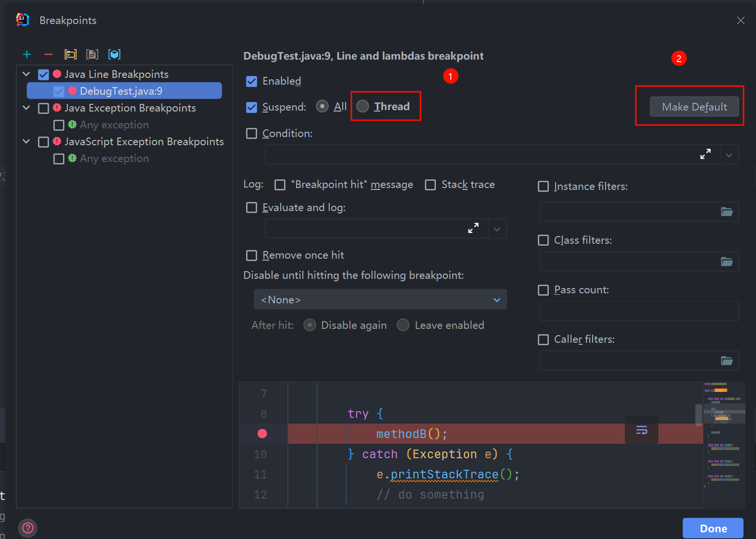The width and height of the screenshot is (756, 539).
Task: Select Leave enabled radio button
Action: click(403, 326)
